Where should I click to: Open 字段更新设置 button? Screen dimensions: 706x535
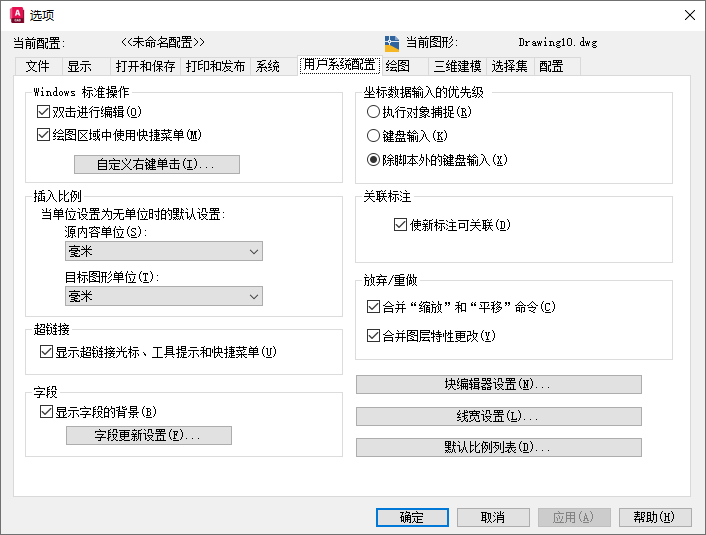coord(149,435)
